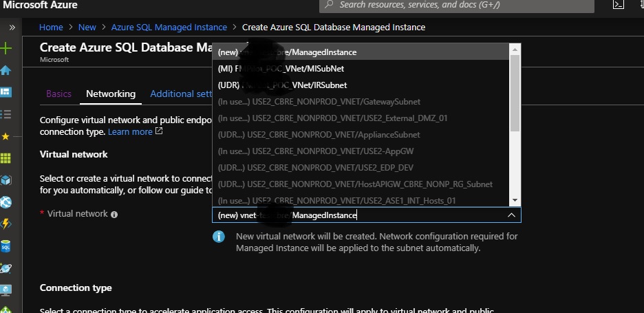The height and width of the screenshot is (313, 644).
Task: Expand the left sidebar with chevrons icon
Action: pos(12,28)
